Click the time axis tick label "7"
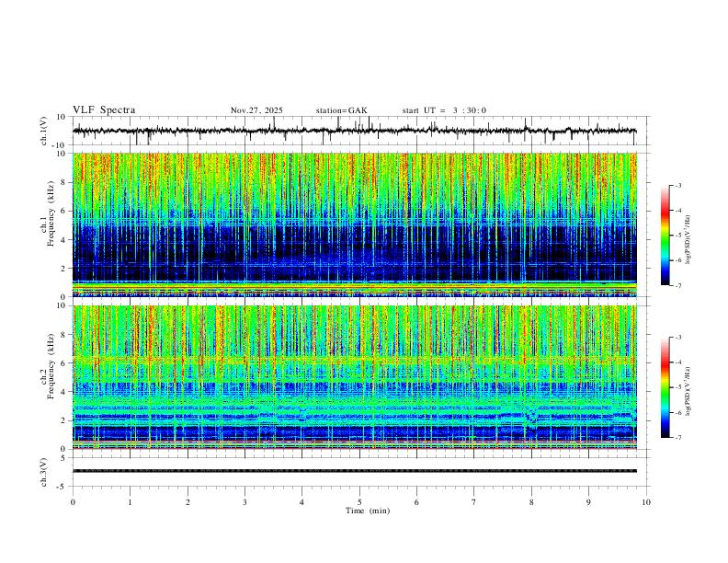 474,502
